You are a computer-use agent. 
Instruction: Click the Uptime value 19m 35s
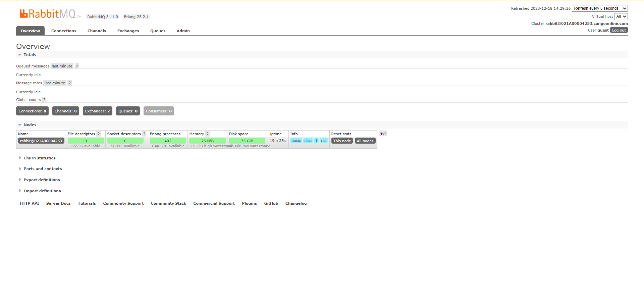[x=278, y=141]
